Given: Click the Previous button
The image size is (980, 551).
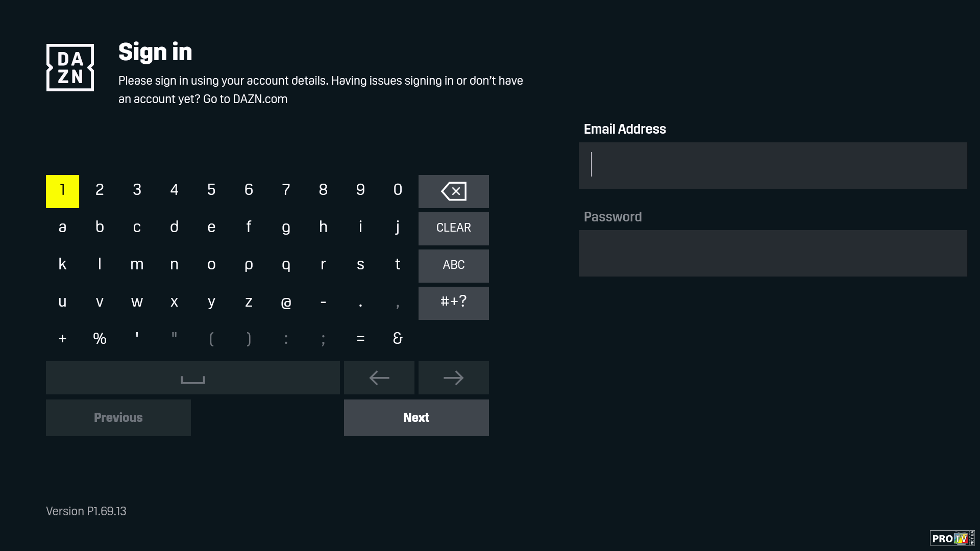Looking at the screenshot, I should click(118, 417).
